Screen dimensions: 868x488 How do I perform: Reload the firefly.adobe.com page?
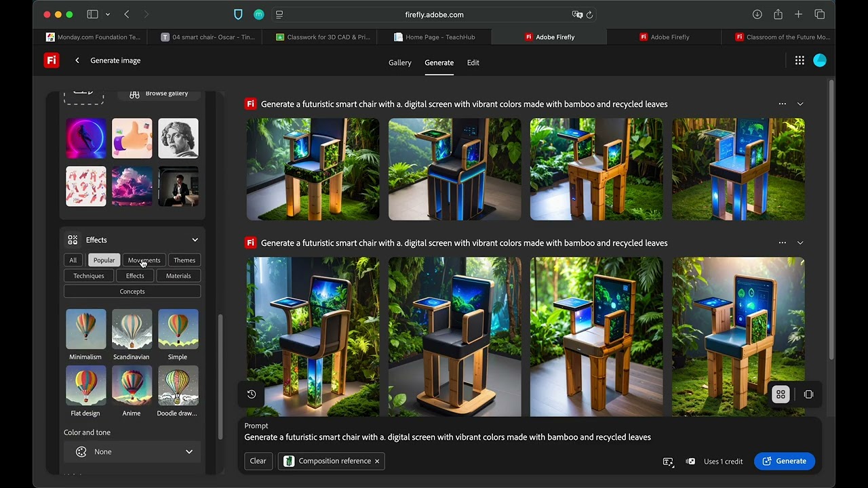(589, 14)
